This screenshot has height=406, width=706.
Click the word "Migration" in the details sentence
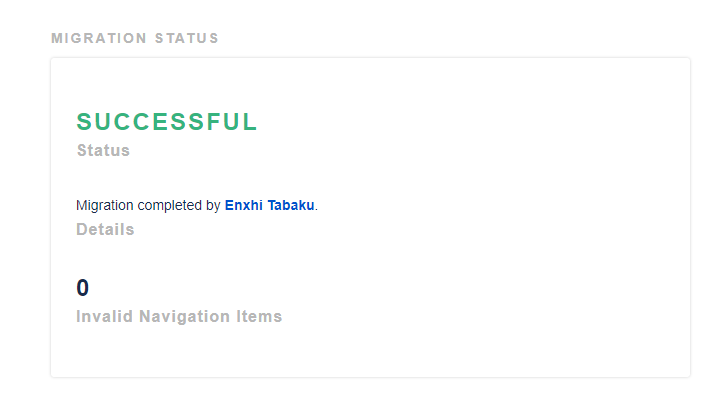point(105,205)
